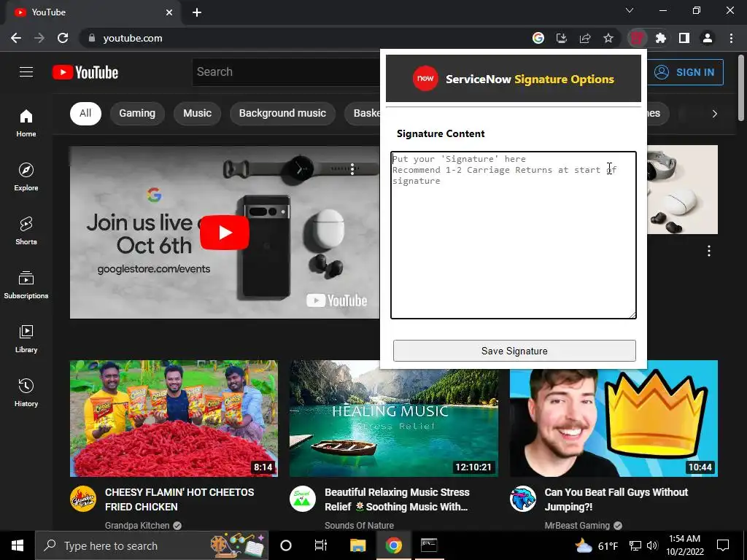Open MrBeast Gaming channel name link
This screenshot has width=747, height=560.
pyautogui.click(x=577, y=526)
